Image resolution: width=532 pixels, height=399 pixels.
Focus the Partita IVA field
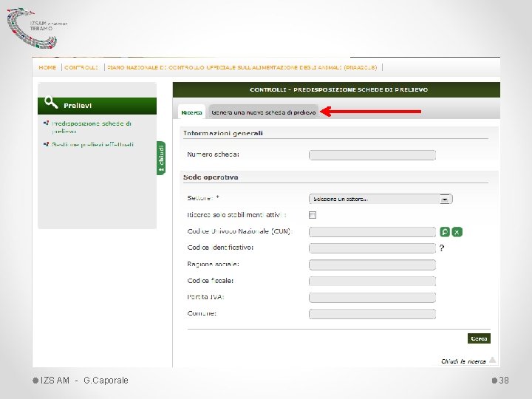click(x=372, y=298)
